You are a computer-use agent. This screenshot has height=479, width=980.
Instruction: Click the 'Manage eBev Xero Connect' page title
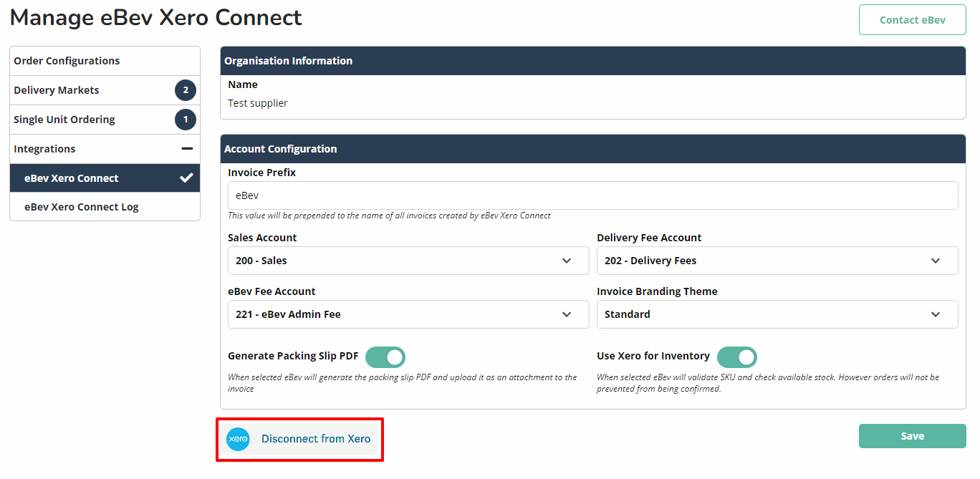click(156, 18)
